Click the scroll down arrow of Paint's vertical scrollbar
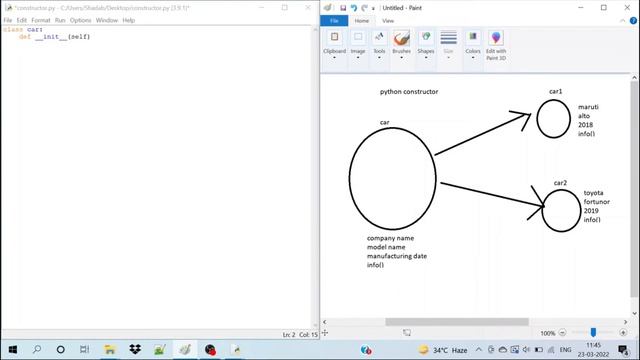 tap(634, 313)
